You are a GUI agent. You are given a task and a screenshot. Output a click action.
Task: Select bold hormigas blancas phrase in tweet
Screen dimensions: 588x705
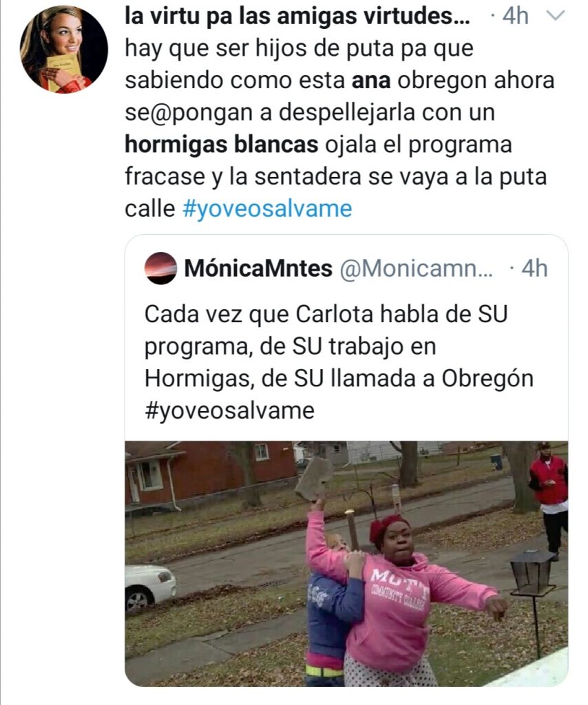[222, 145]
